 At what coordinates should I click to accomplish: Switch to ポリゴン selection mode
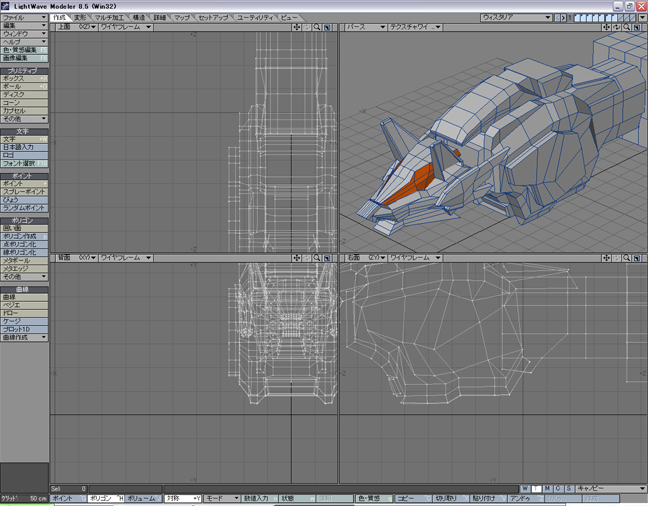(101, 498)
